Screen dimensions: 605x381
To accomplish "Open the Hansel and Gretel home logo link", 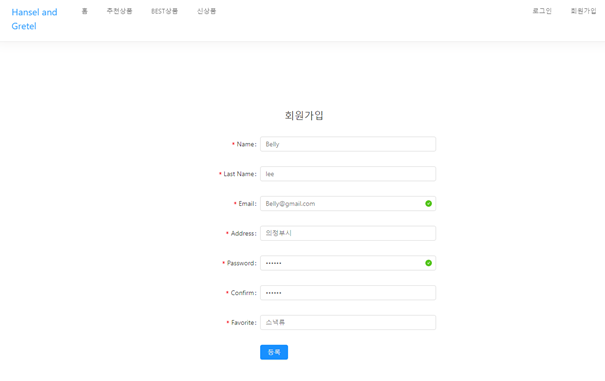I will point(34,19).
